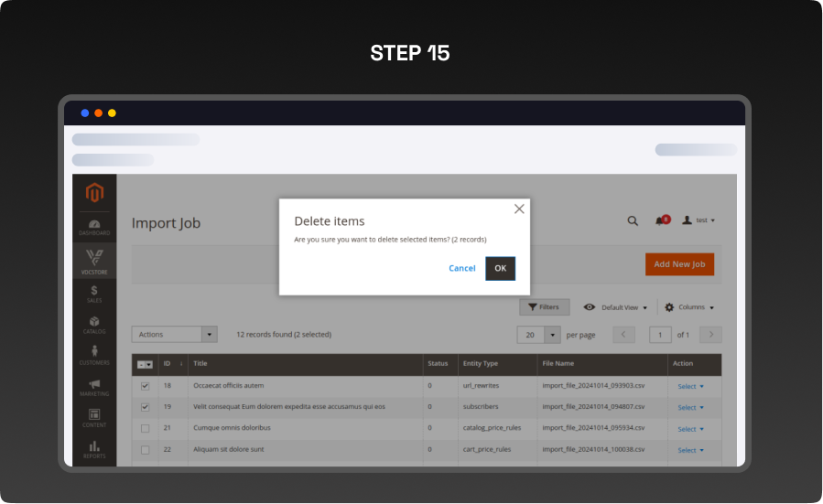Viewport: 823px width, 504px height.
Task: Open the Catalog sidebar menu
Action: coord(94,325)
